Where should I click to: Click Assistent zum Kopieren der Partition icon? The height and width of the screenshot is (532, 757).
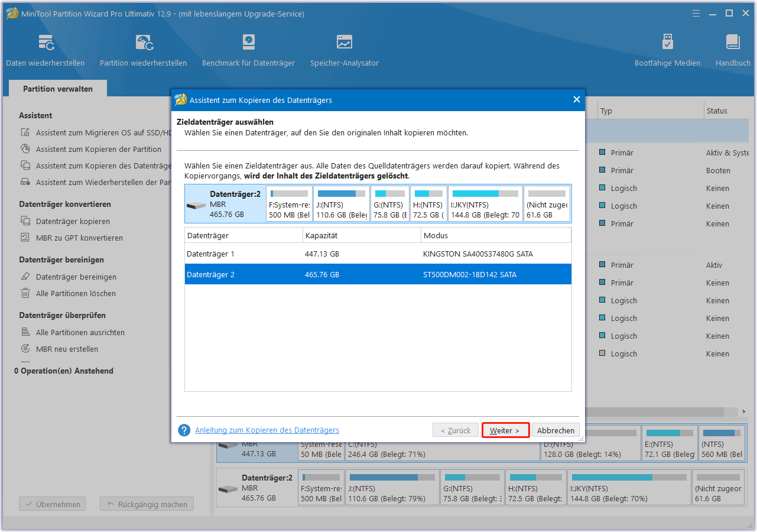25,150
